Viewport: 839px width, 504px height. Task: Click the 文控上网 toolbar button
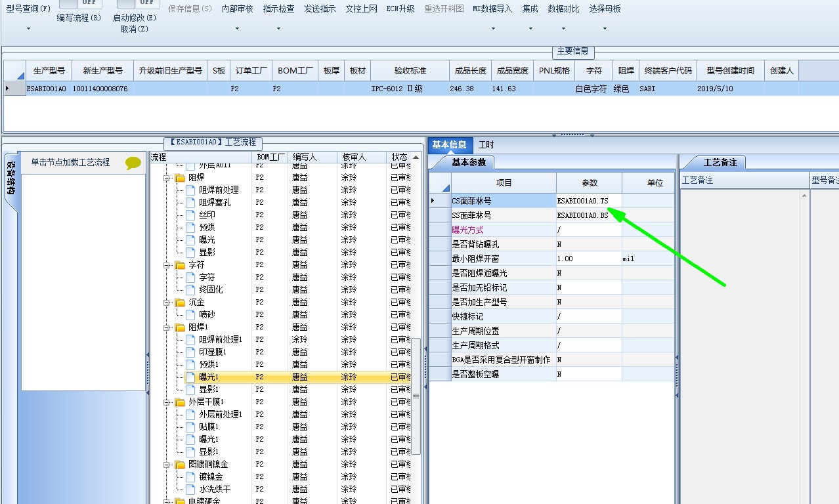tap(362, 9)
